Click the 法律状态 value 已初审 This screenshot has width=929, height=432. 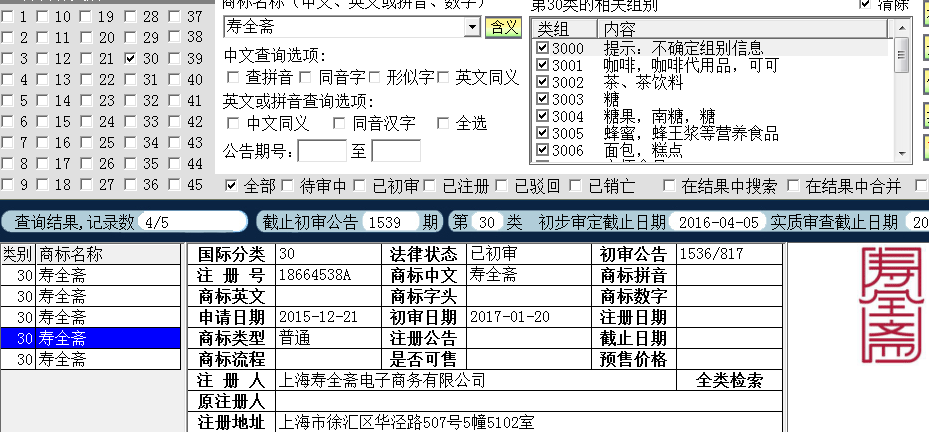click(x=494, y=254)
